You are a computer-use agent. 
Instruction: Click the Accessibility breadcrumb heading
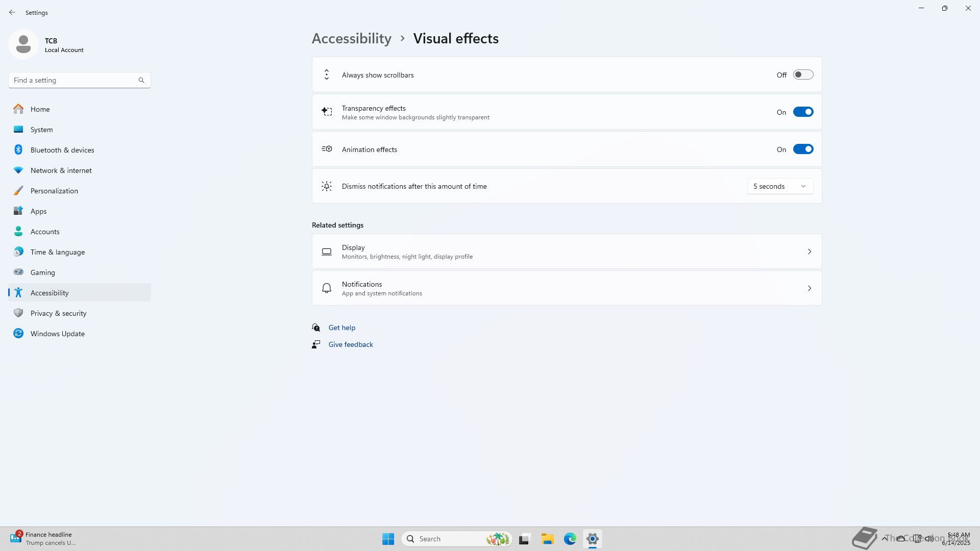(x=351, y=38)
